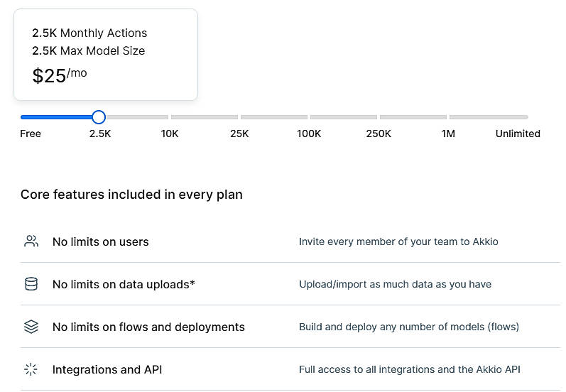Image resolution: width=566 pixels, height=392 pixels.
Task: Select the Free tier label
Action: pyautogui.click(x=31, y=134)
